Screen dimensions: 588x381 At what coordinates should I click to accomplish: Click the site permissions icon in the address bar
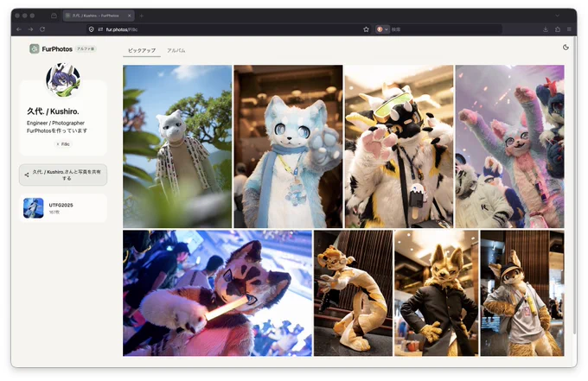100,29
